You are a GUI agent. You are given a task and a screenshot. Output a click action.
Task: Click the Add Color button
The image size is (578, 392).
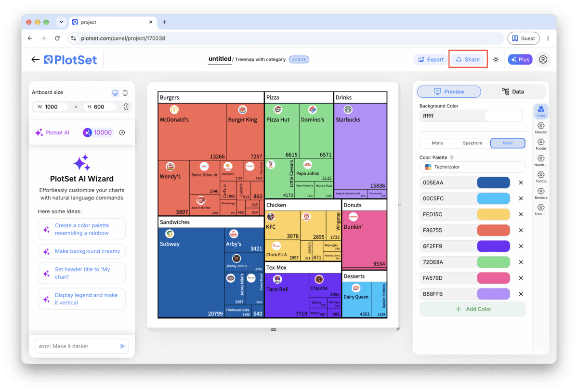(472, 309)
